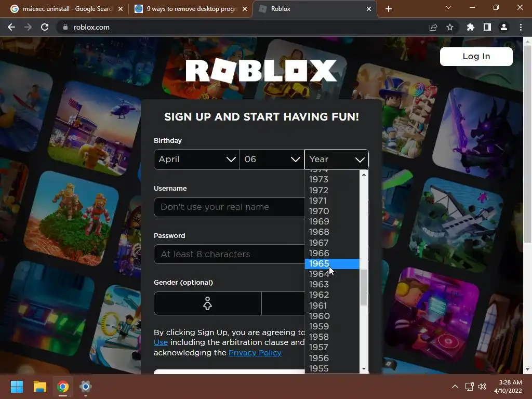Viewport: 532px width, 399px height.
Task: Focus the Password input field
Action: [x=229, y=254]
